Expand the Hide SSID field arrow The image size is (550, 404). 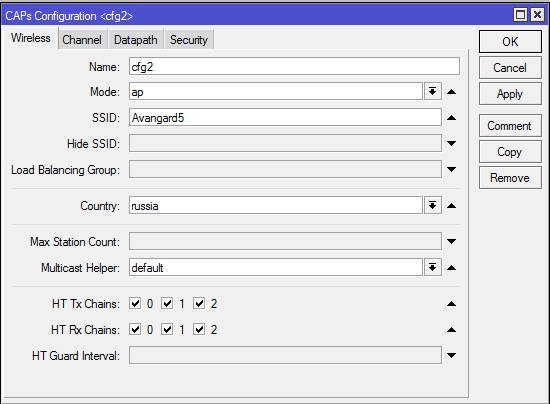(x=451, y=143)
